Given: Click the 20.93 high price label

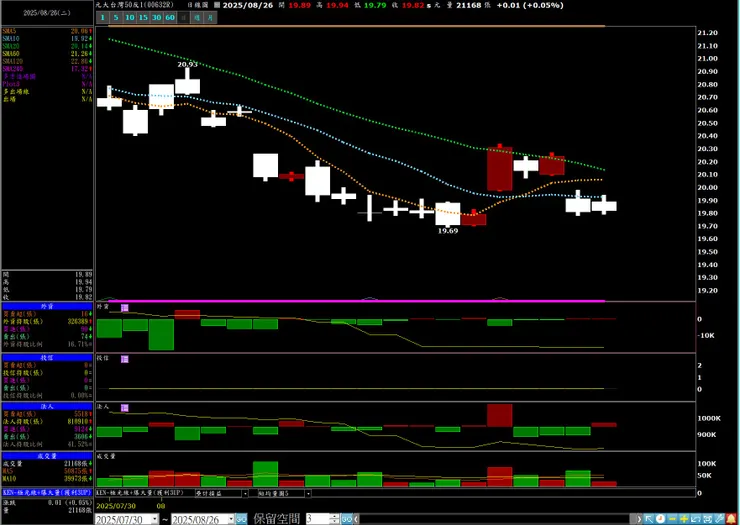Looking at the screenshot, I should (187, 64).
